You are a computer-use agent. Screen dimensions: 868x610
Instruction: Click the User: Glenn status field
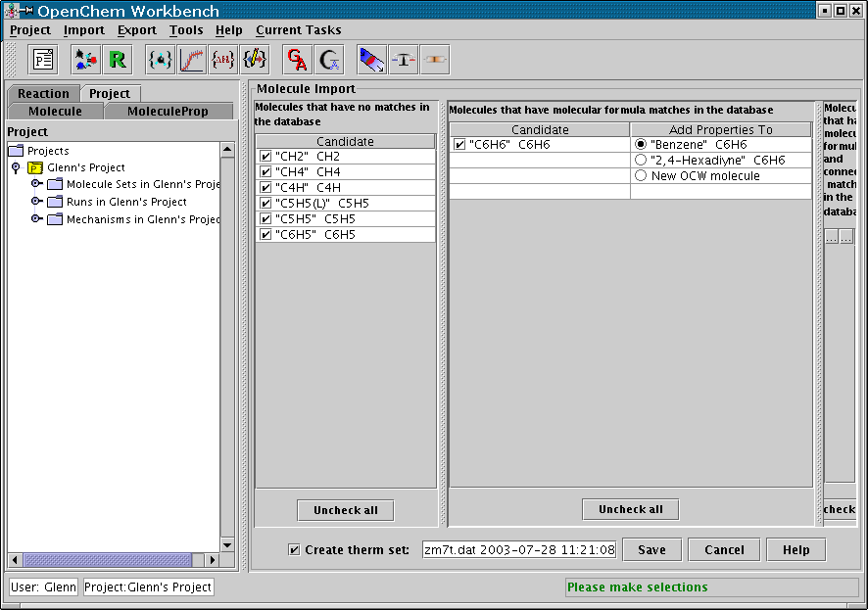(x=43, y=587)
